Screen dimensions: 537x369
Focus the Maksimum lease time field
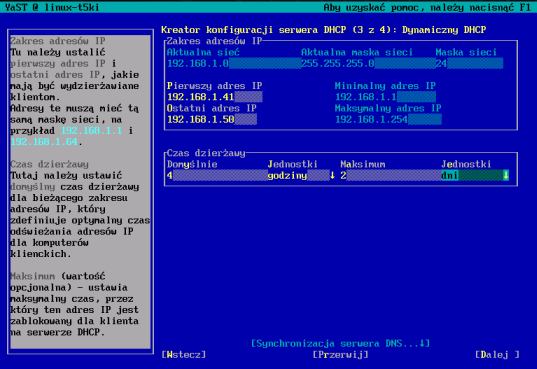coord(390,176)
